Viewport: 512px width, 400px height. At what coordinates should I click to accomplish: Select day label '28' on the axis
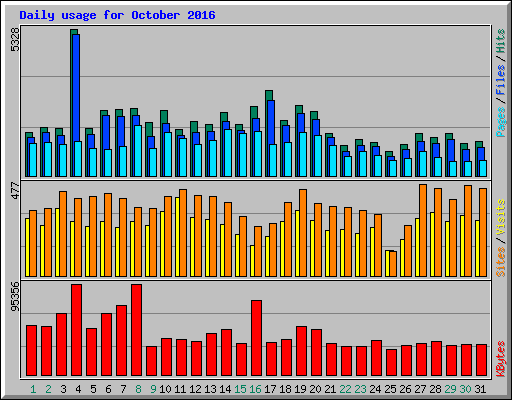coord(435,389)
